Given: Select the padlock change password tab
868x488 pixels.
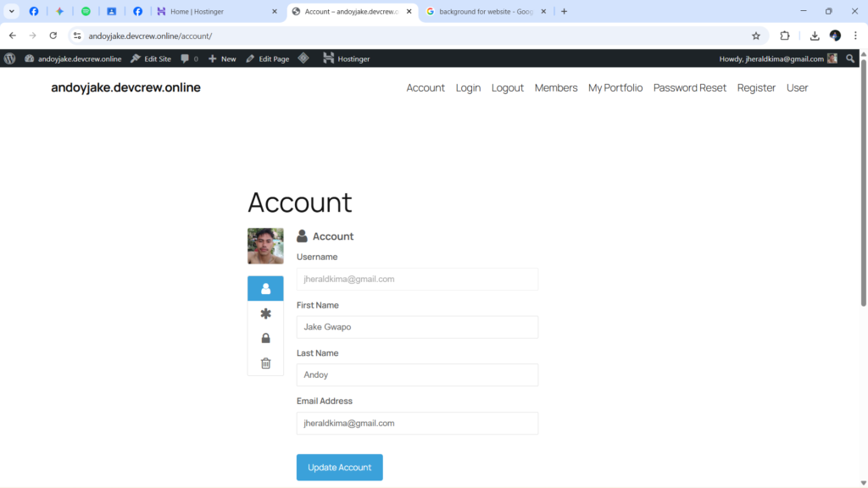Looking at the screenshot, I should [265, 338].
